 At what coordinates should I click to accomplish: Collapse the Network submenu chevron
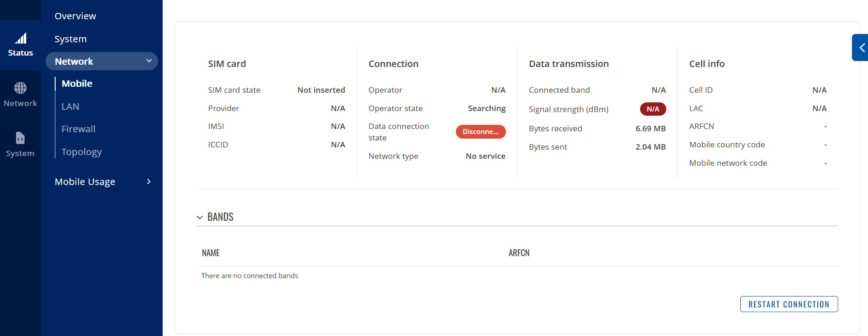tap(149, 61)
